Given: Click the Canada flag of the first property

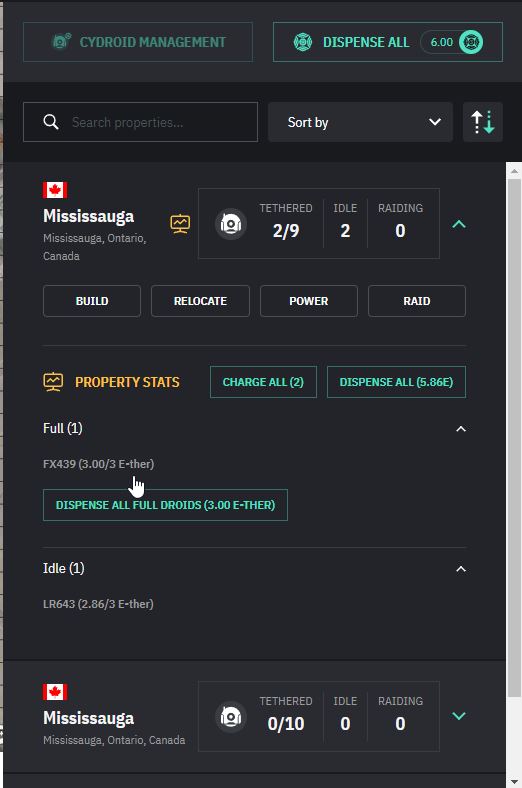Looking at the screenshot, I should (55, 190).
